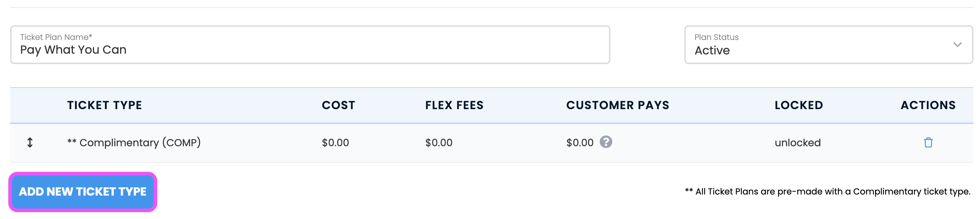This screenshot has width=980, height=219.
Task: Click the $0.00 value under Cost
Action: coord(335,143)
